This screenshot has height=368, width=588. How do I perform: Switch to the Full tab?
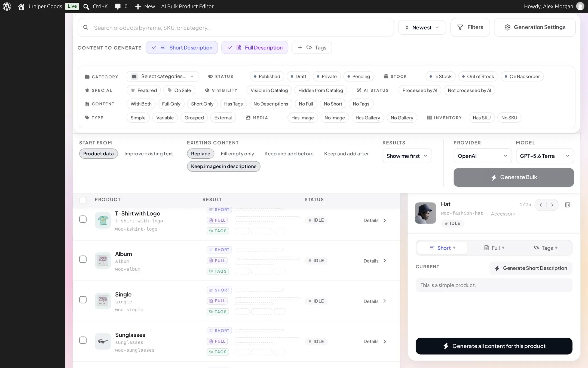click(x=494, y=248)
